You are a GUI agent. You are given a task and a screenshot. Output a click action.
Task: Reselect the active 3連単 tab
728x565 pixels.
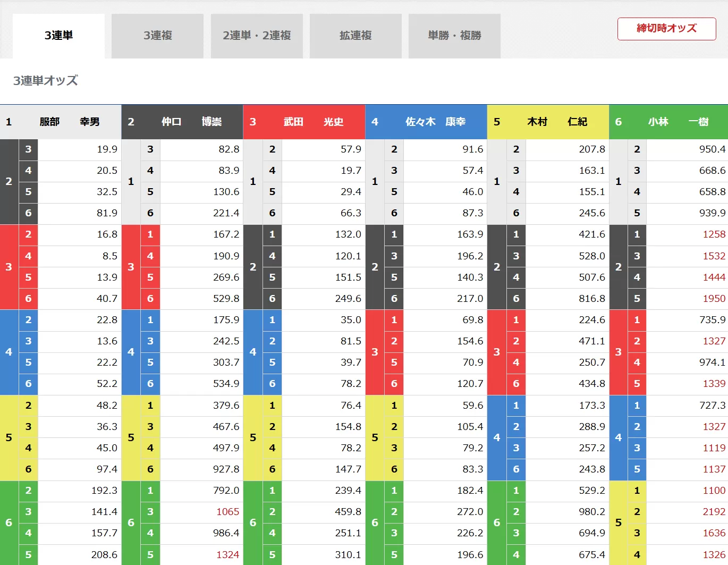point(58,36)
